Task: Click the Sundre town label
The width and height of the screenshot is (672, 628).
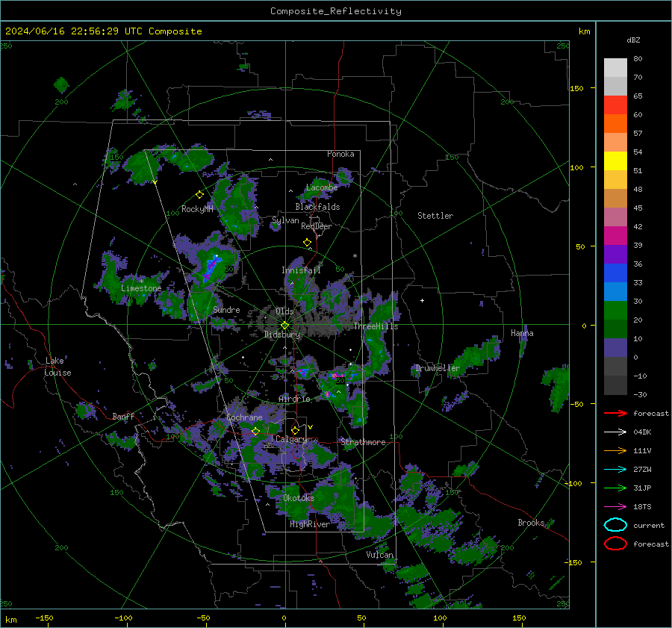Action: (x=226, y=309)
